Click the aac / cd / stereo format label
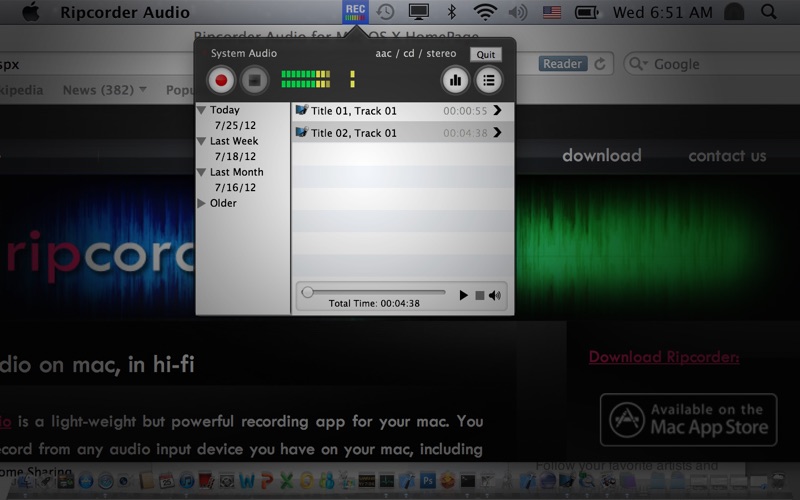This screenshot has height=500, width=800. (416, 53)
